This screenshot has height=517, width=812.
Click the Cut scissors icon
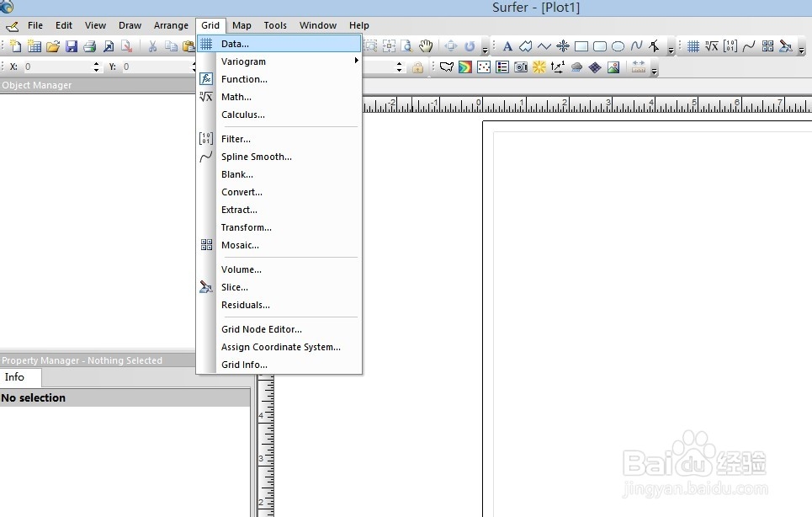pos(152,46)
